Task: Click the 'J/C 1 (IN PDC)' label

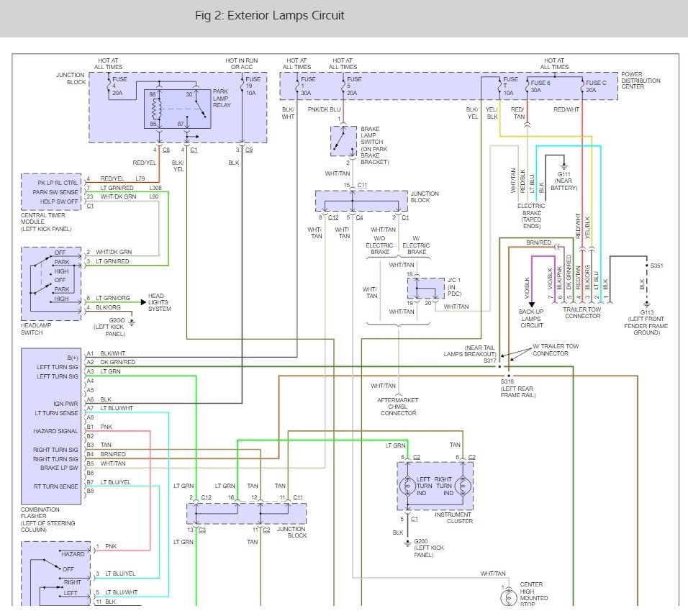Action: pos(454,287)
